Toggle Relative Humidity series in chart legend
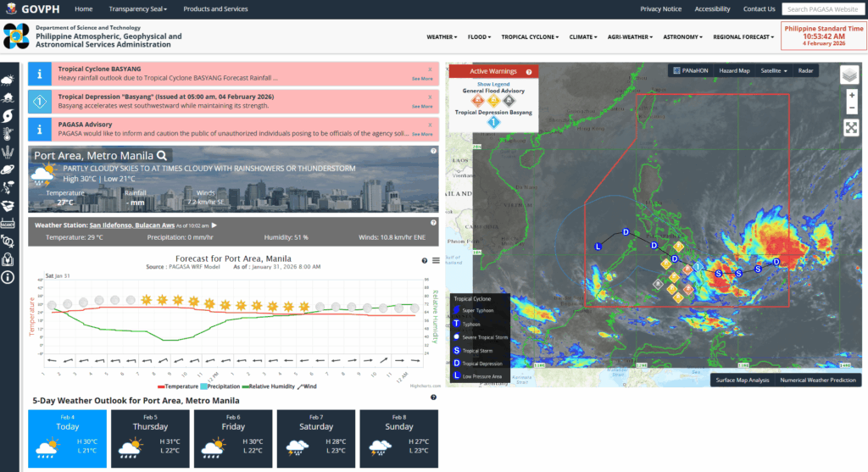Viewport: 868px width, 472px height. (269, 386)
